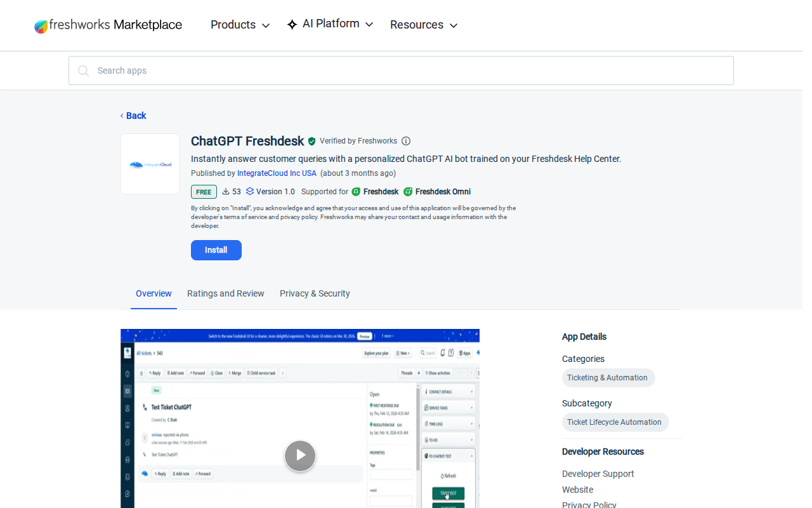812x508 pixels.
Task: Open the Privacy Policy link
Action: point(589,505)
